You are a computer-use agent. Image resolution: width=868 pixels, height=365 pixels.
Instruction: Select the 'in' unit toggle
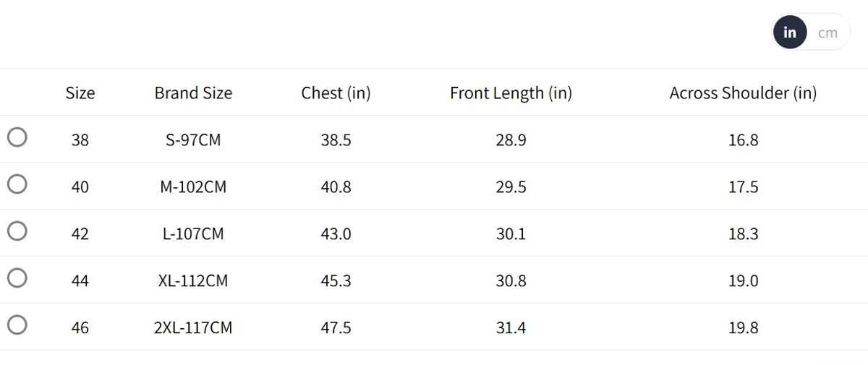tap(790, 33)
